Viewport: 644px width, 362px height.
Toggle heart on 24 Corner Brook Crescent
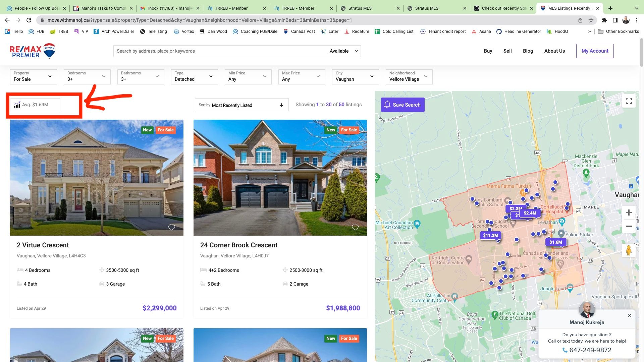pos(355,228)
